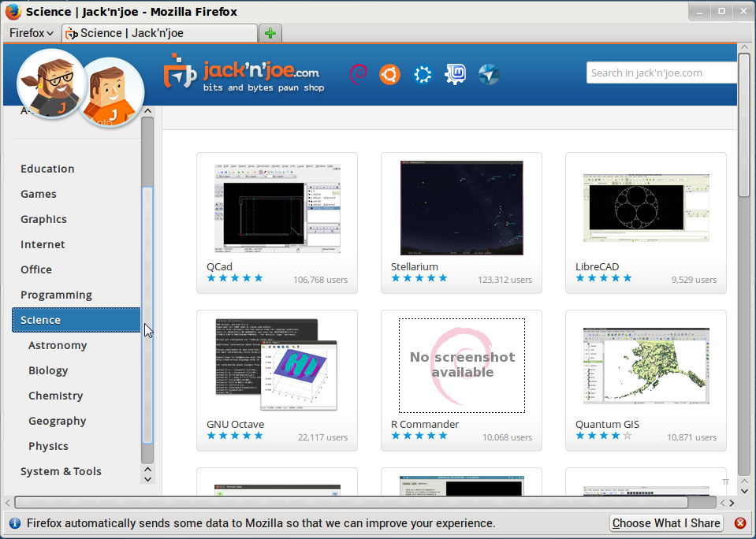Viewport: 756px width, 539px height.
Task: Click the info icon in the notification bar
Action: (14, 522)
